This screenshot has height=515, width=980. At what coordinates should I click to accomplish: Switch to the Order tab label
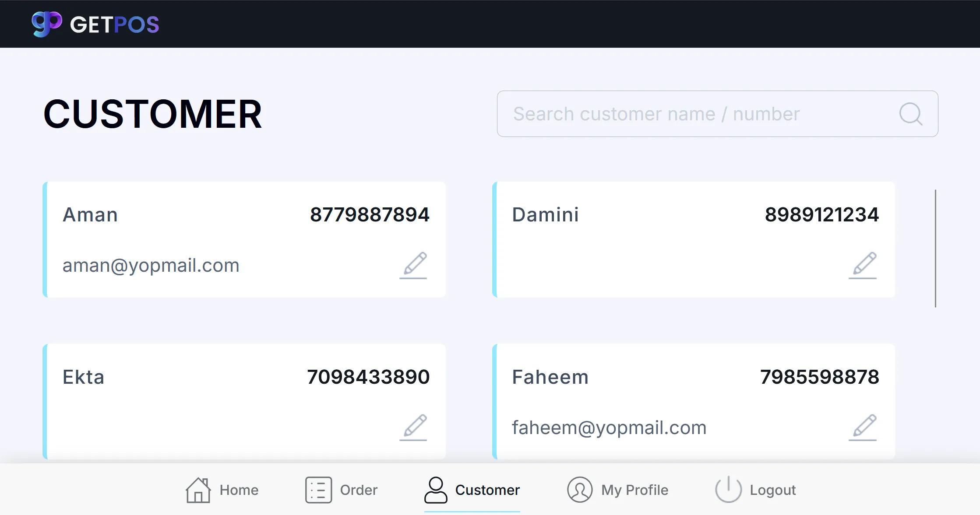coord(359,490)
